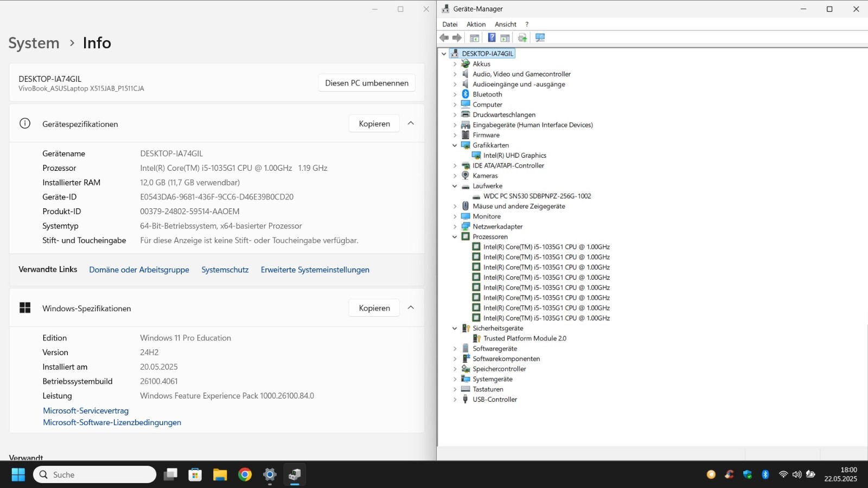Expand the Systemgeräte category

coord(455,379)
